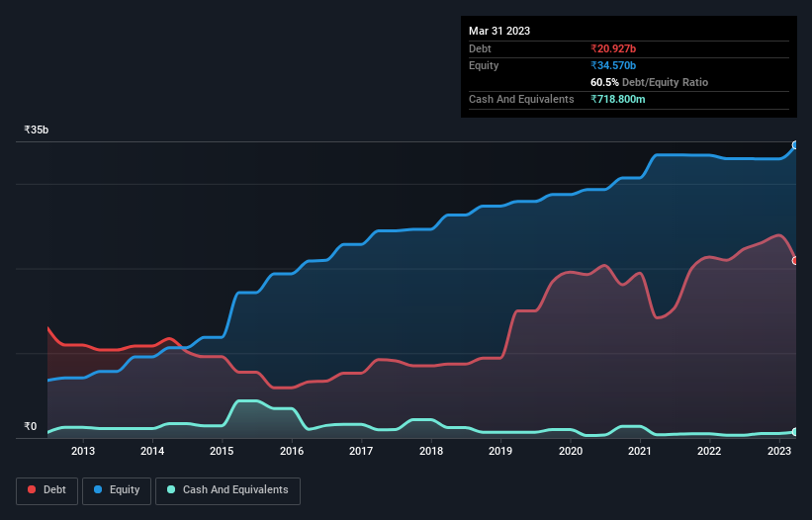Click the Equity label in tooltip
812x520 pixels.
point(484,65)
